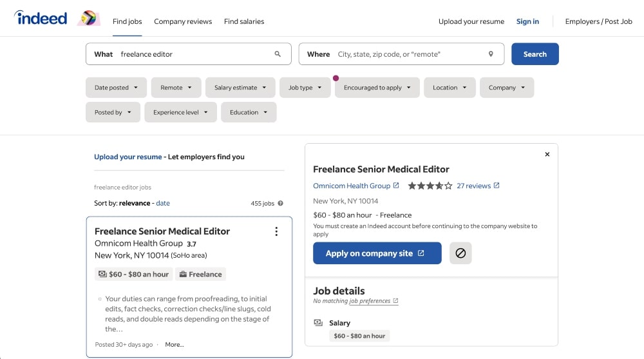Viewport: 644px width, 359px height.
Task: Click the pride flag icon in header
Action: coord(88,18)
